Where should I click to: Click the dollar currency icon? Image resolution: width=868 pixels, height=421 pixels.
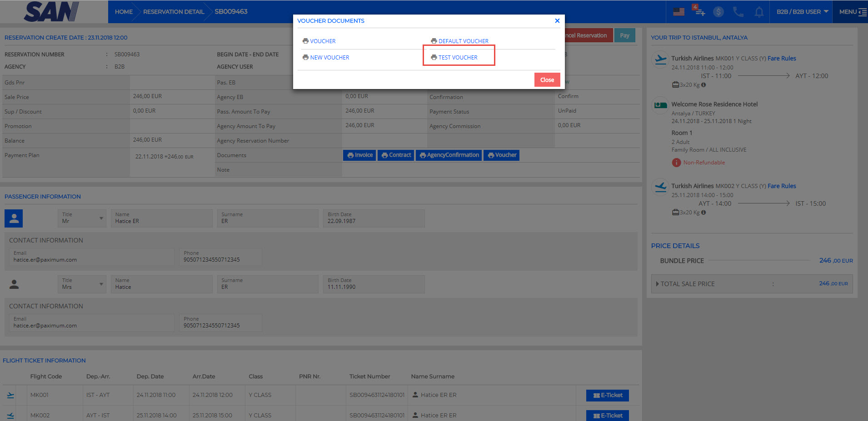pyautogui.click(x=718, y=12)
